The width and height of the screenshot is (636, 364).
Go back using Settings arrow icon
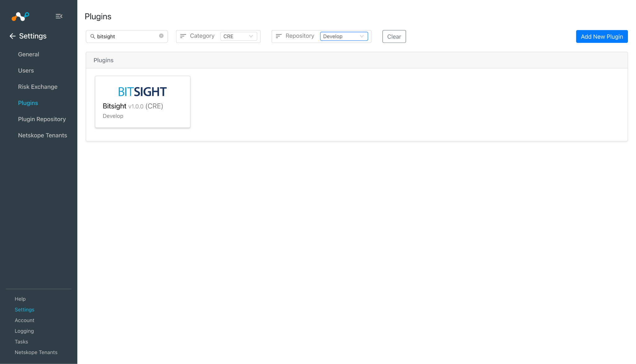(x=12, y=36)
